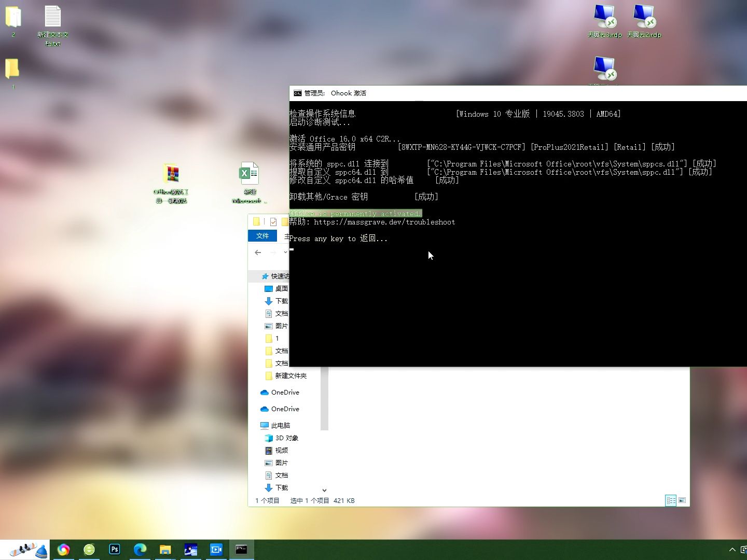Select 此电脑 in the Explorer sidebar

(x=275, y=426)
